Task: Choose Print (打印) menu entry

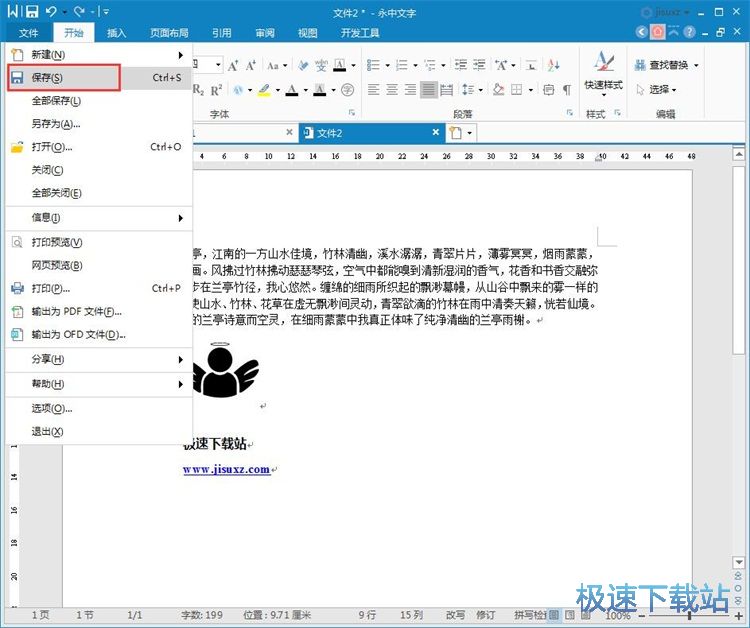Action: [x=99, y=288]
